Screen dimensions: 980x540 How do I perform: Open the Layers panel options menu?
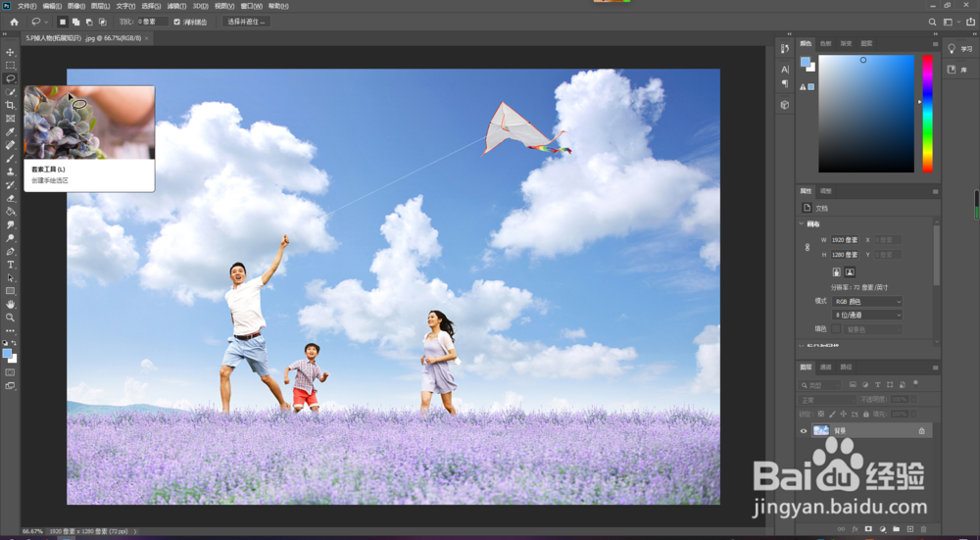tap(935, 368)
